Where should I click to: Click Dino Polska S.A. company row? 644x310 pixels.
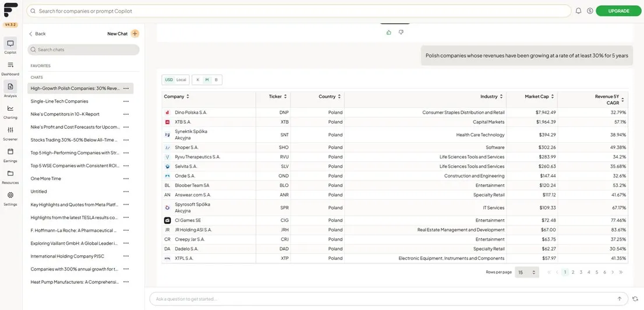[x=394, y=112]
